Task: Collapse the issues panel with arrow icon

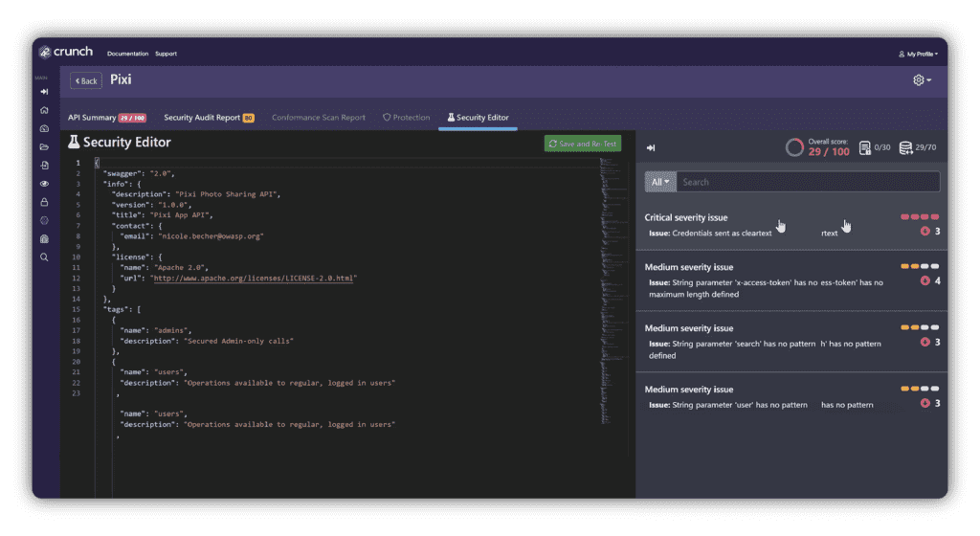Action: (x=651, y=148)
